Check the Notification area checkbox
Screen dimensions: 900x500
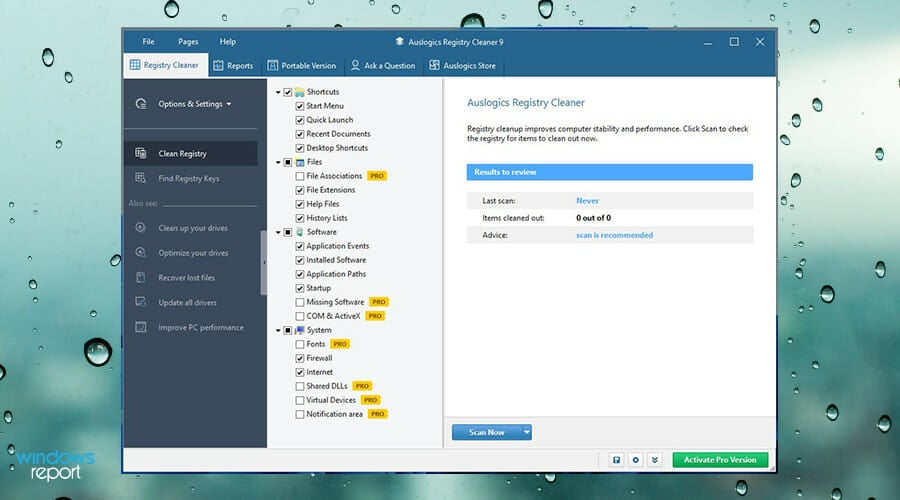tap(300, 414)
